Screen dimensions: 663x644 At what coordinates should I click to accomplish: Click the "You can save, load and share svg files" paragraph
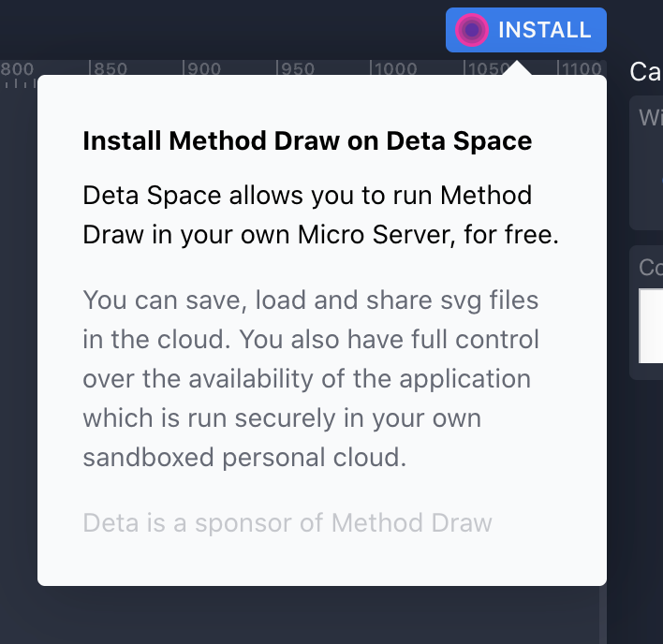point(311,378)
